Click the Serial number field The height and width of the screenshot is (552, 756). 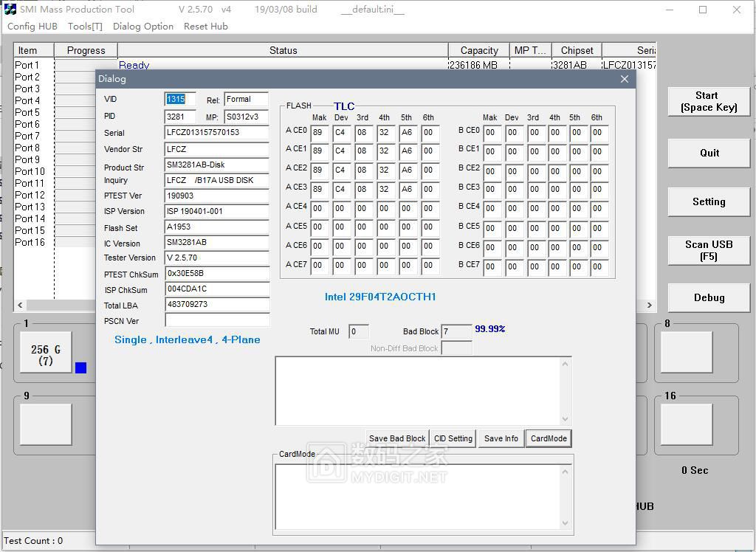[x=216, y=132]
